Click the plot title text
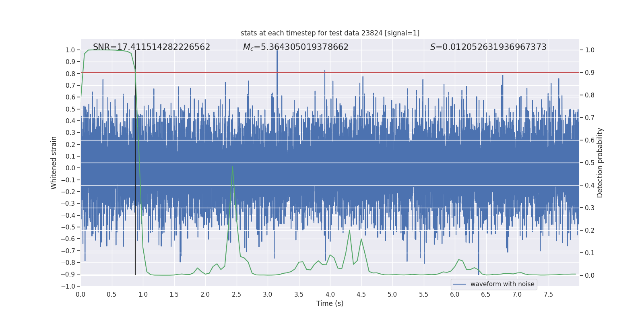 tap(330, 33)
